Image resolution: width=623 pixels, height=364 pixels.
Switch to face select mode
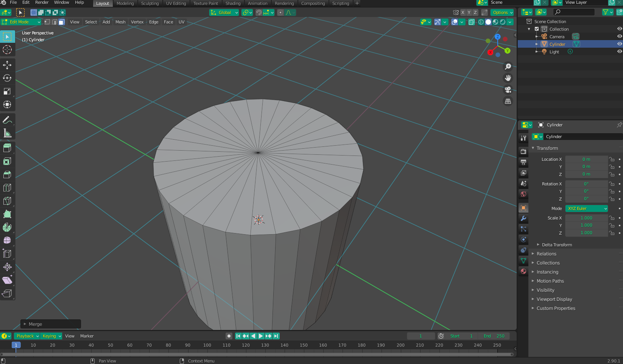(x=62, y=22)
